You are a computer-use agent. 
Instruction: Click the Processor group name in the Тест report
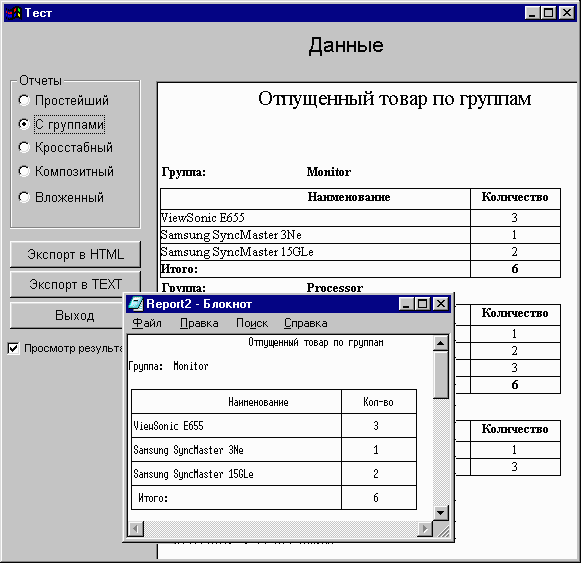pos(335,288)
